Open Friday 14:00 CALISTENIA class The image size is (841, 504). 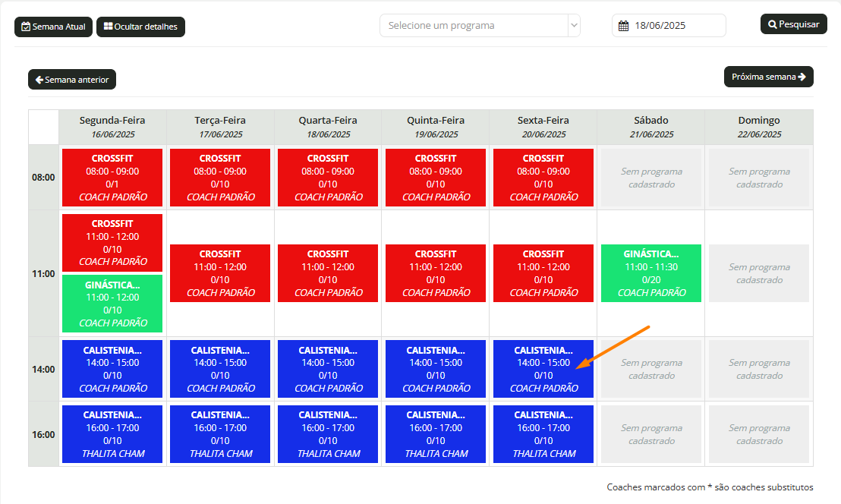pyautogui.click(x=543, y=369)
